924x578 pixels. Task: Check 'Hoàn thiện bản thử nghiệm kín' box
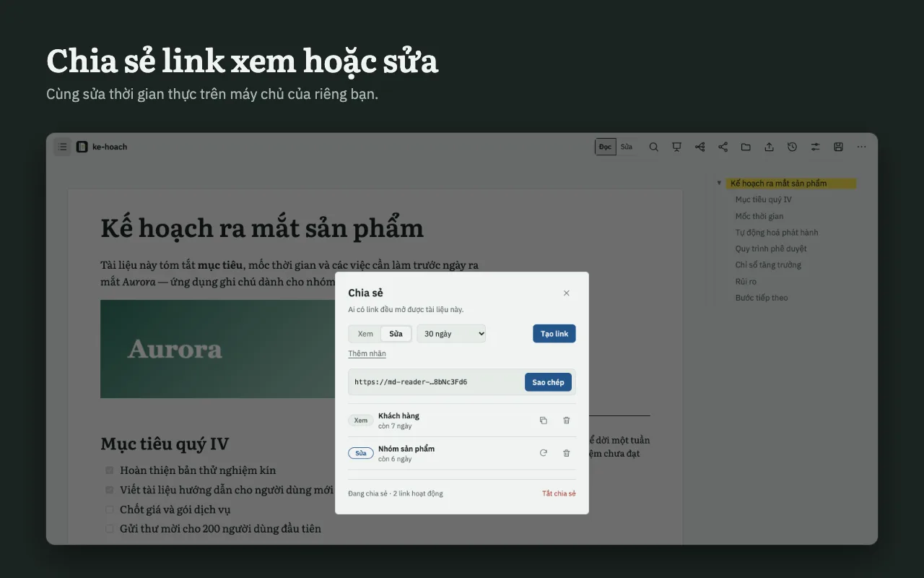click(x=110, y=470)
